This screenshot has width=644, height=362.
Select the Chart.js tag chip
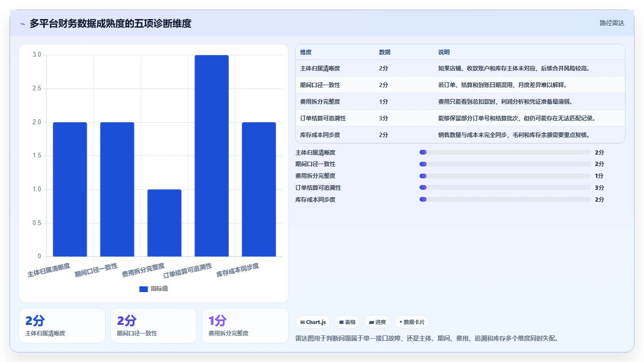click(313, 322)
